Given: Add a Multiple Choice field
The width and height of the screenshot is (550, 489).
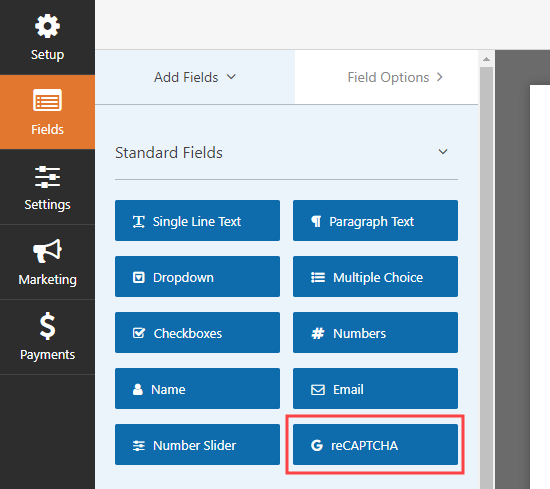Looking at the screenshot, I should (x=375, y=276).
